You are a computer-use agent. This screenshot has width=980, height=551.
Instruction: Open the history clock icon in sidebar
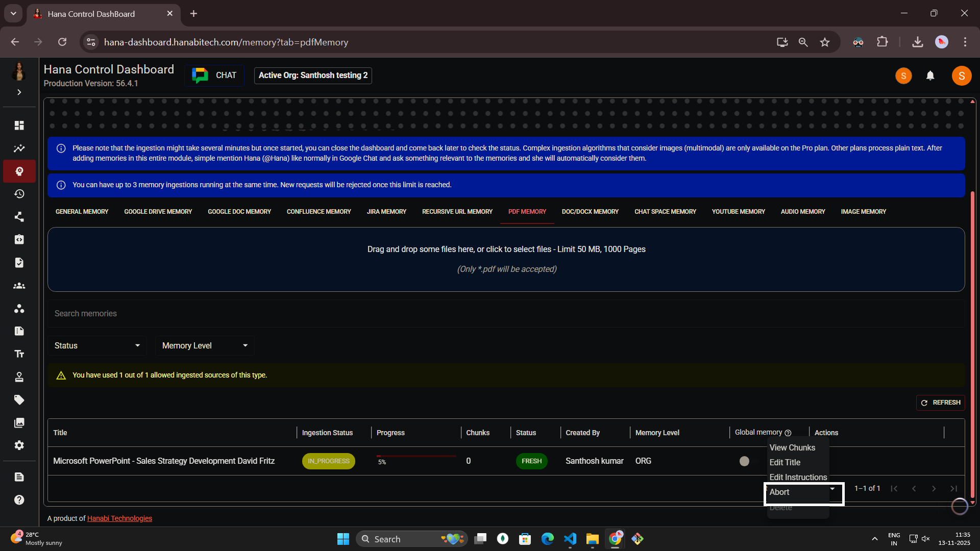(19, 194)
